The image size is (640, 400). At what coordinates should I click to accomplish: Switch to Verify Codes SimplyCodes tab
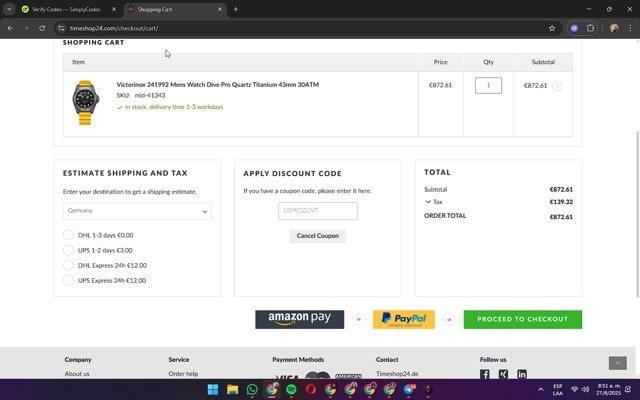pyautogui.click(x=65, y=9)
